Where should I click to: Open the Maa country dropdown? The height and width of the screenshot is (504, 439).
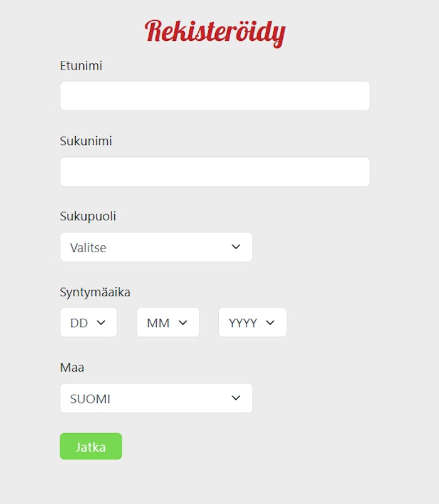click(x=156, y=399)
